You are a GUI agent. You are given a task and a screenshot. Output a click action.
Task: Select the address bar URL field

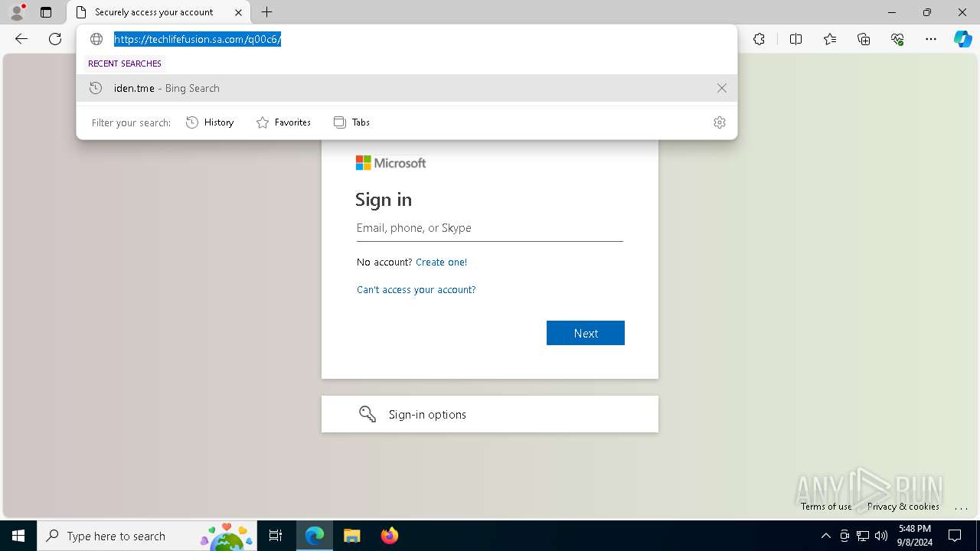click(413, 39)
